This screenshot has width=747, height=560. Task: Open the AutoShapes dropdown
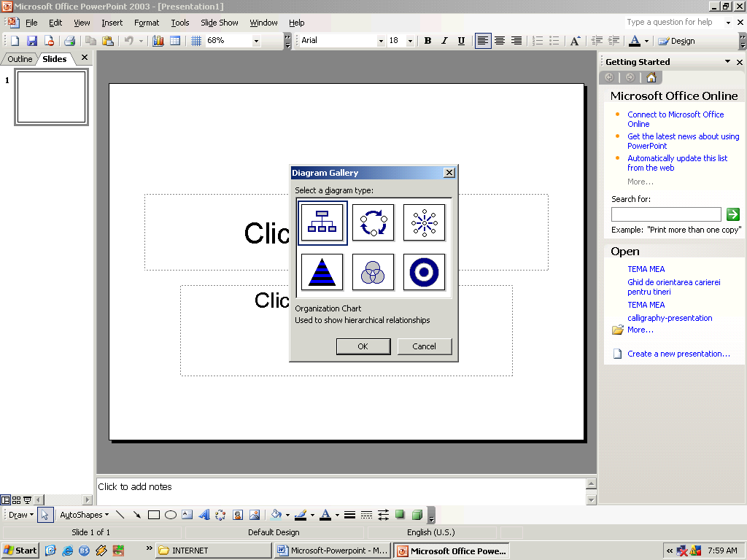click(85, 515)
